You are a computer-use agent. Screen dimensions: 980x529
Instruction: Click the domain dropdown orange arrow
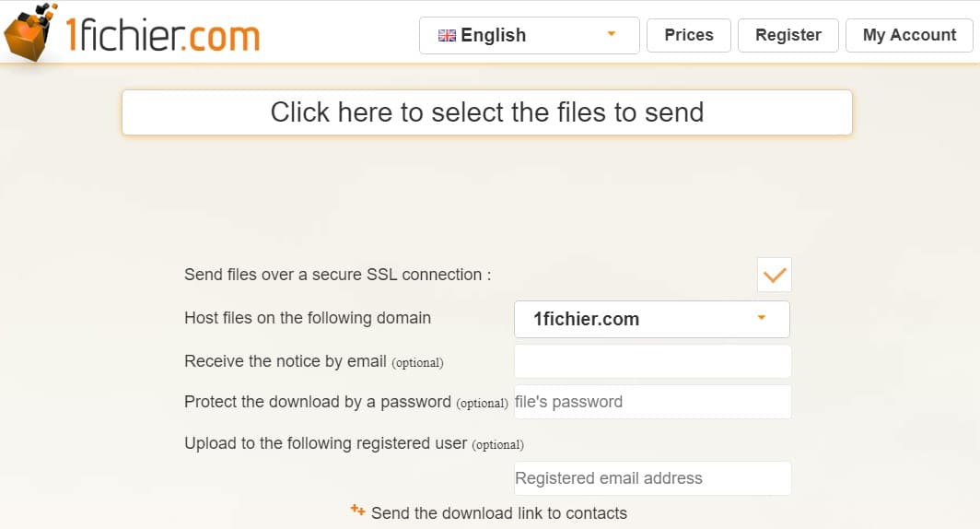click(761, 318)
